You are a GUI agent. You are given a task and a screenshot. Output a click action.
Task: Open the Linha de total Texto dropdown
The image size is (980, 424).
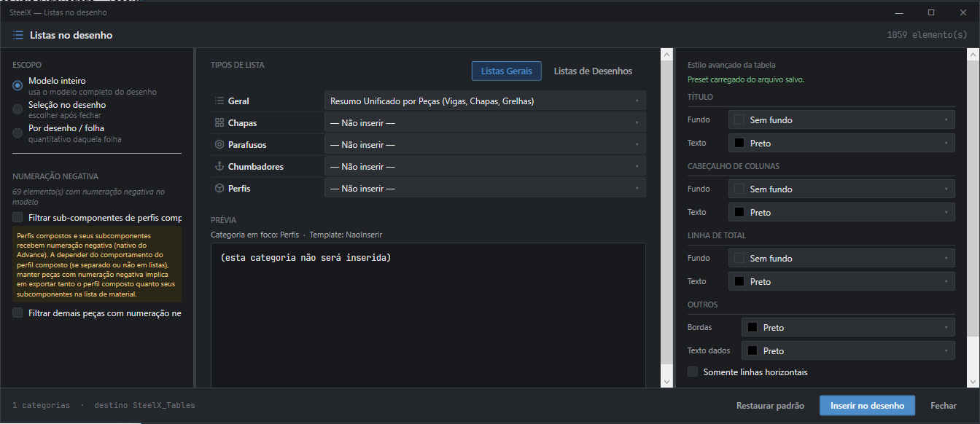tap(841, 281)
